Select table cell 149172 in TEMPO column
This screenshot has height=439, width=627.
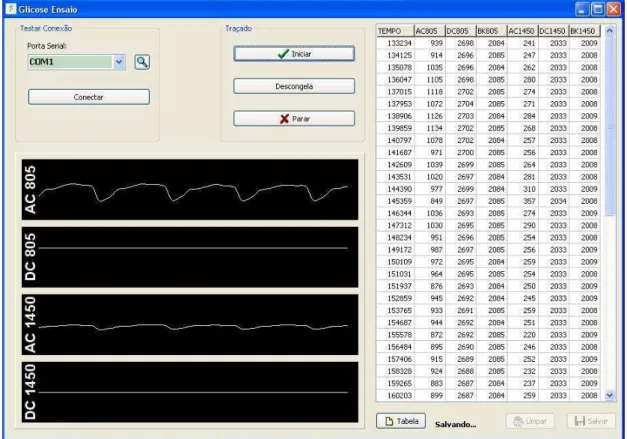395,250
